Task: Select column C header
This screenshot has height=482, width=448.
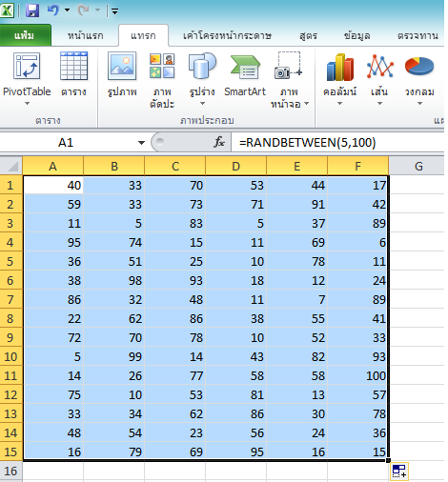Action: [175, 166]
